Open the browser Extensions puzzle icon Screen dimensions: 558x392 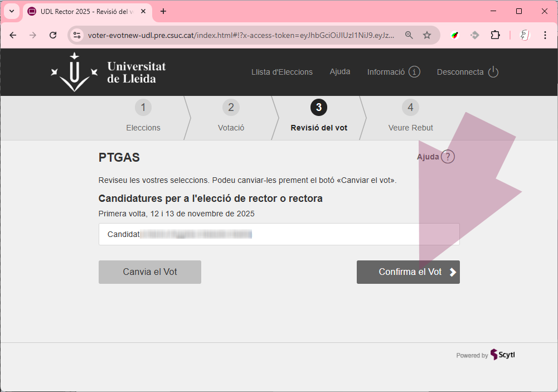[495, 35]
